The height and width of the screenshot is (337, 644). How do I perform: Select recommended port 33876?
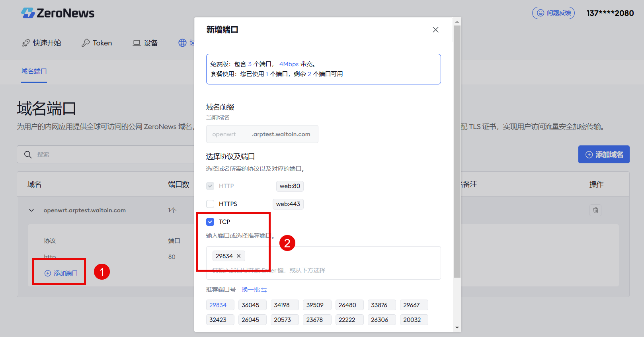click(x=382, y=305)
